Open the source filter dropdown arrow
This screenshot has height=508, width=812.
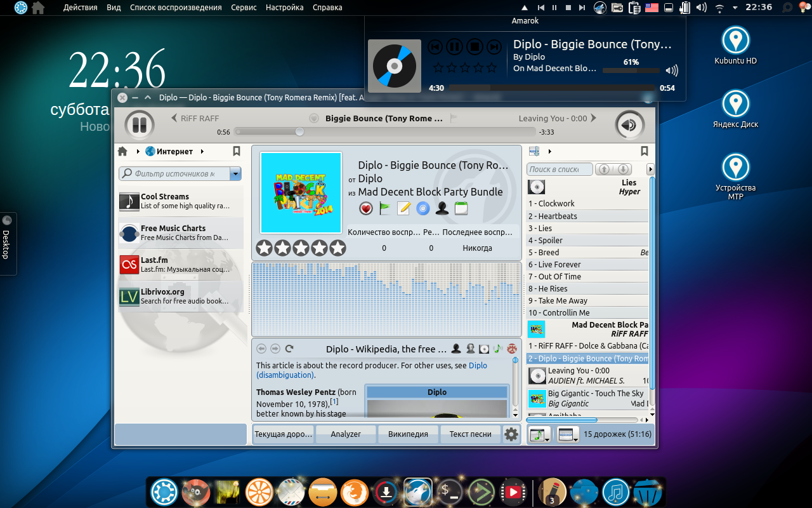[x=235, y=173]
